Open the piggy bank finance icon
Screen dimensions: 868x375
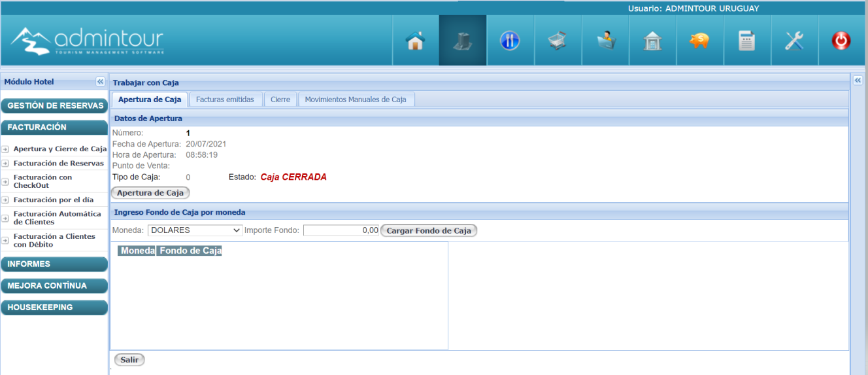pos(699,41)
